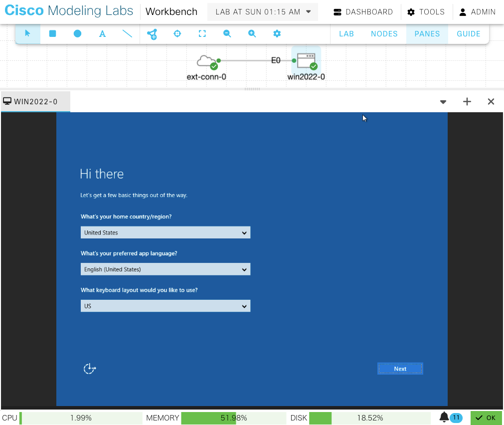The height and width of the screenshot is (425, 504).
Task: Zoom in on the canvas
Action: pyautogui.click(x=252, y=33)
